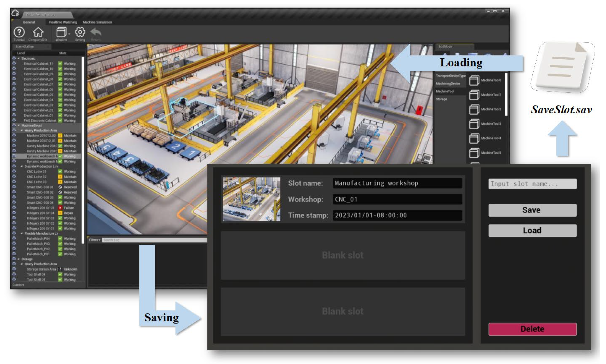Switch to the Machine Simulation tab
Image resolution: width=606 pixels, height=364 pixels.
click(97, 22)
